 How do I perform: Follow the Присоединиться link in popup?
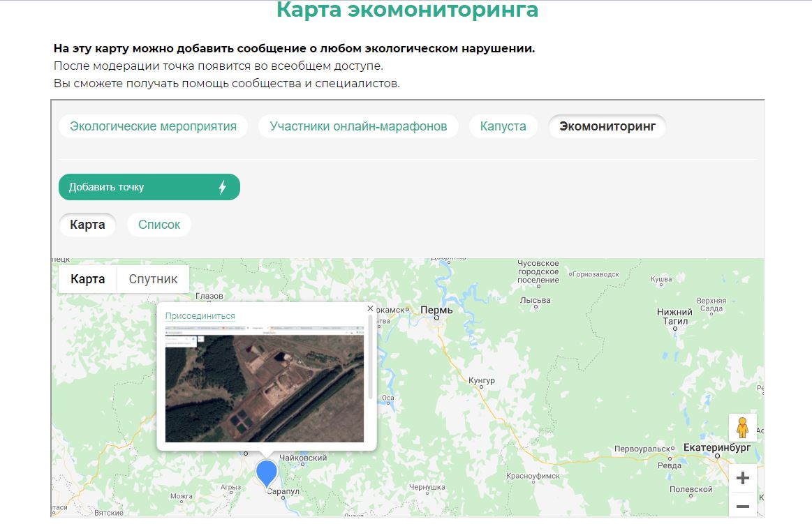coord(200,316)
